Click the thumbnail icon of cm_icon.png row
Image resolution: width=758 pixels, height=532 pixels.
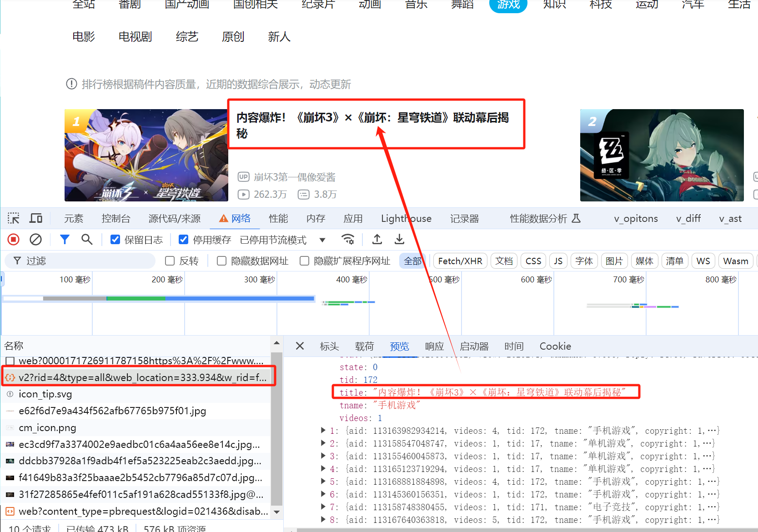point(10,428)
